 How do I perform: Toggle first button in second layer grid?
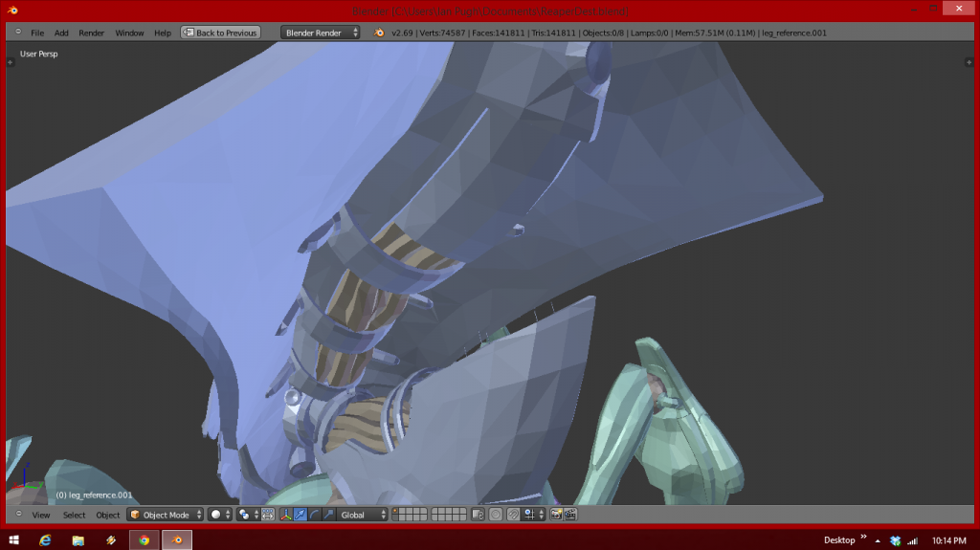[435, 511]
